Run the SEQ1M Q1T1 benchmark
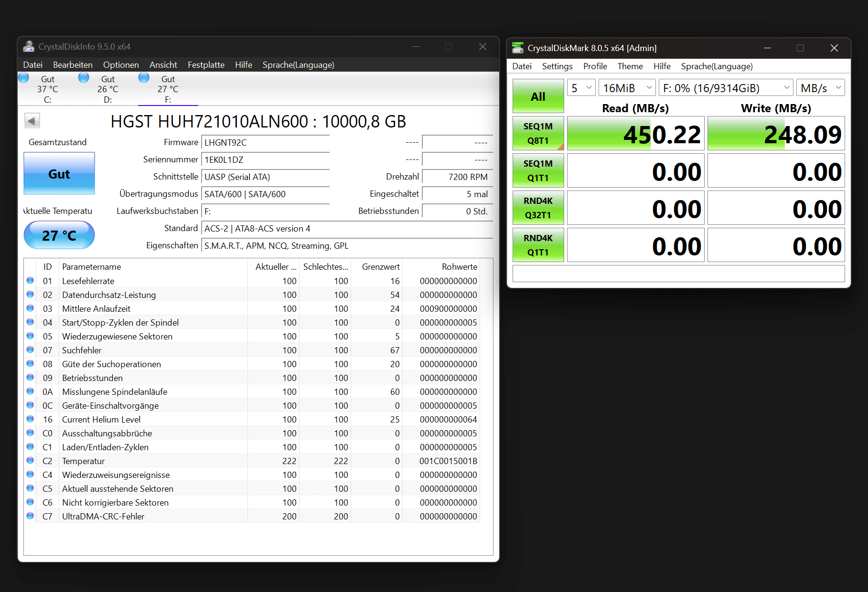Screen dimensions: 868x592 tap(538, 170)
